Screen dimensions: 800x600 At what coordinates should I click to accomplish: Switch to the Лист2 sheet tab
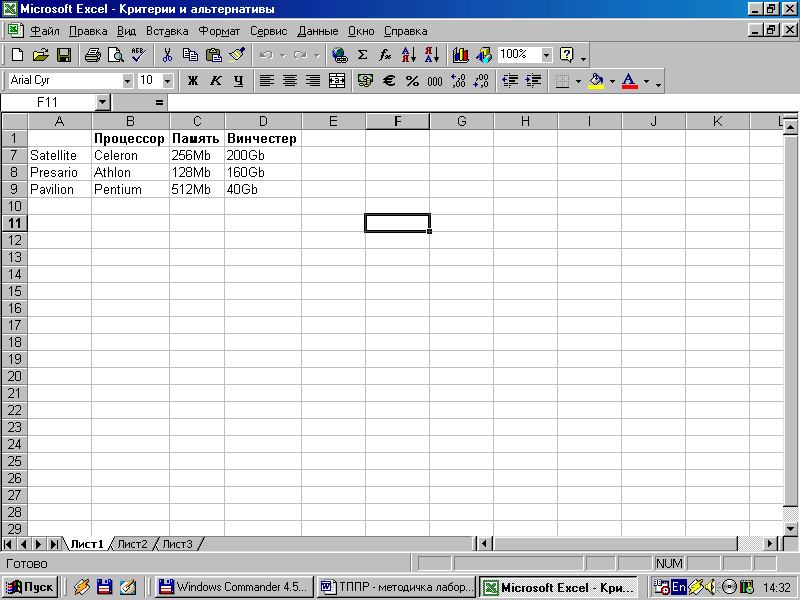pyautogui.click(x=132, y=544)
